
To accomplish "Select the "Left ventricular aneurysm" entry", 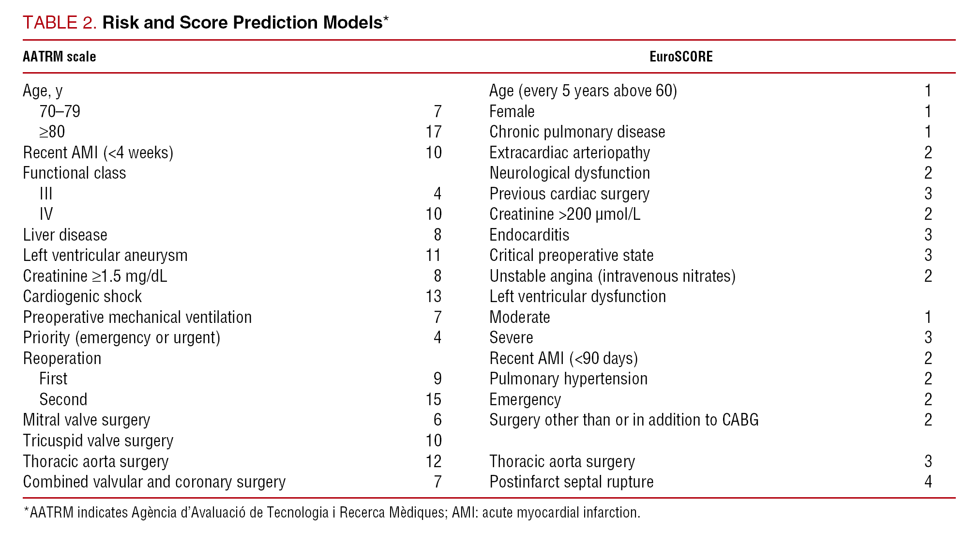I will coord(105,255).
